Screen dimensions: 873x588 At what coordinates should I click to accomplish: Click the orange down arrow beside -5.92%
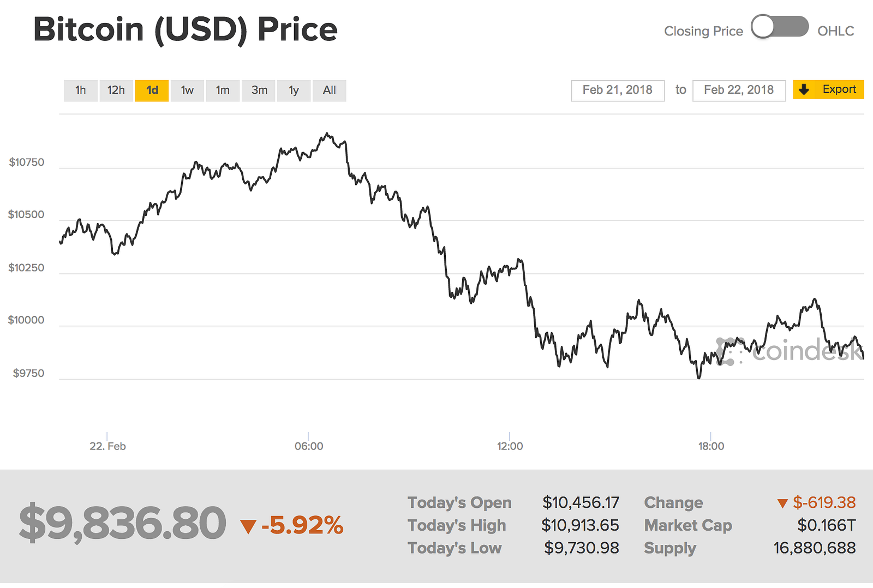tap(248, 526)
